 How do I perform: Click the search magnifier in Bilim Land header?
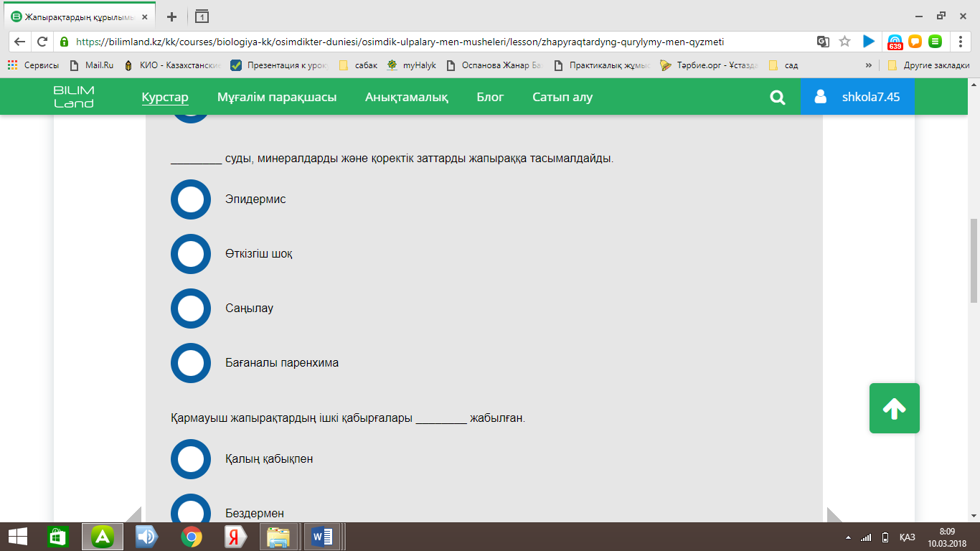[778, 98]
